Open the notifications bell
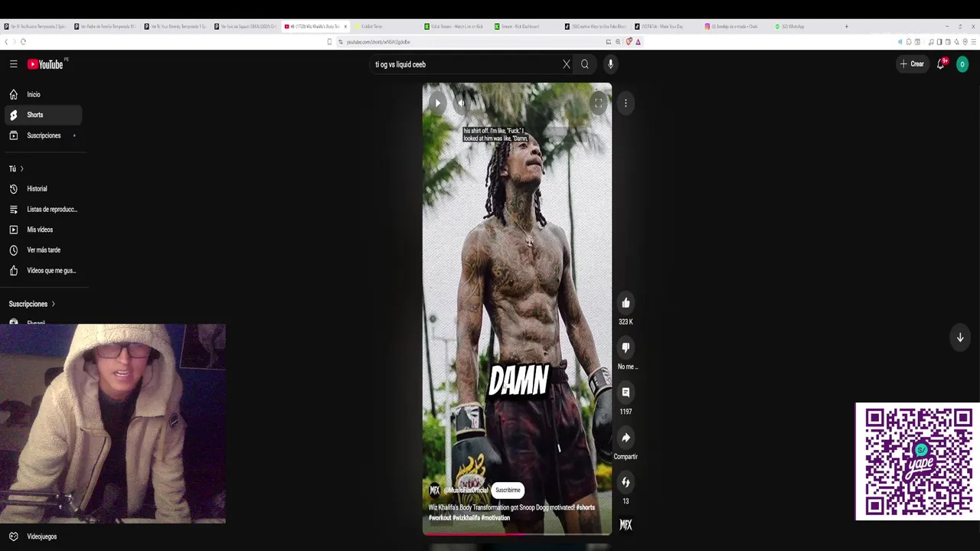The image size is (980, 551). coord(941,64)
